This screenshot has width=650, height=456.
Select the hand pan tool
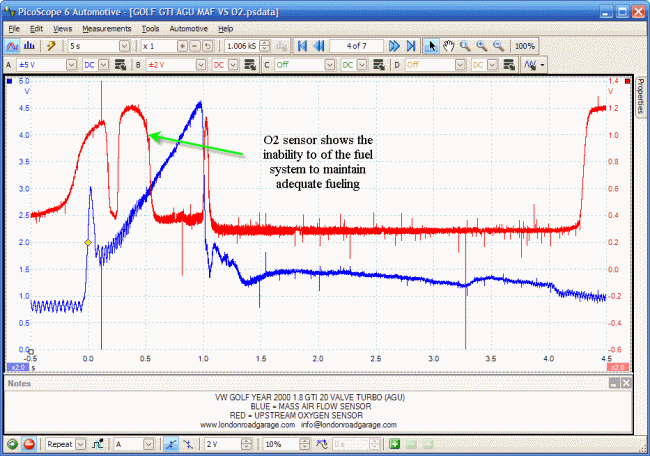coord(449,46)
